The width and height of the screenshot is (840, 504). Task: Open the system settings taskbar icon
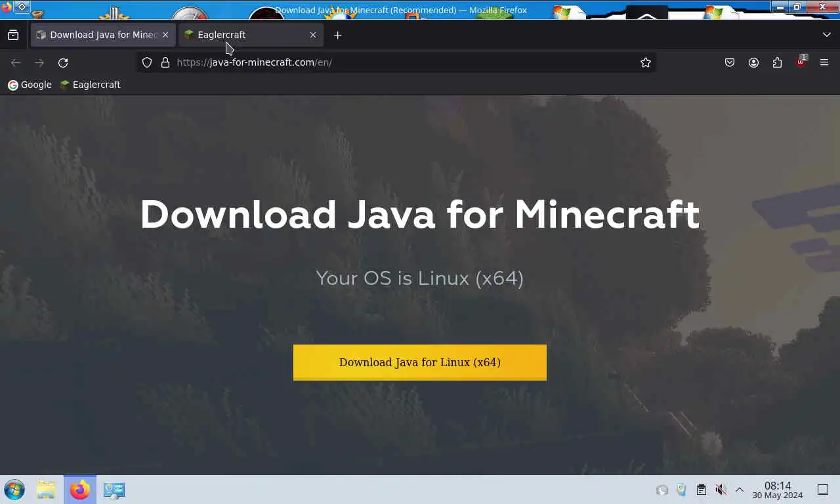point(114,490)
